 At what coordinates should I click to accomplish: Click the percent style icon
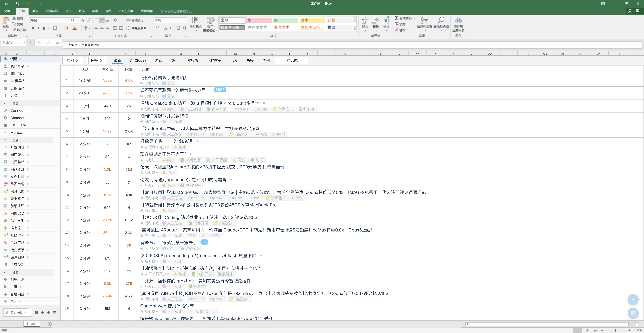pos(165,28)
